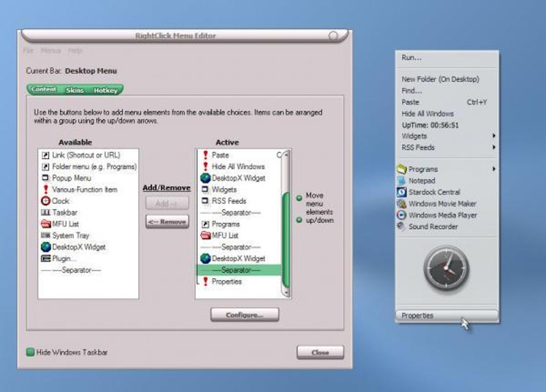The width and height of the screenshot is (546, 392).
Task: Click the Configure... button
Action: pos(245,315)
